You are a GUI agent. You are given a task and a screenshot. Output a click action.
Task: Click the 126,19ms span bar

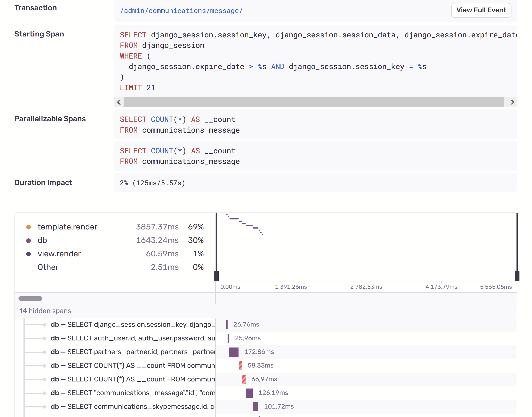249,393
